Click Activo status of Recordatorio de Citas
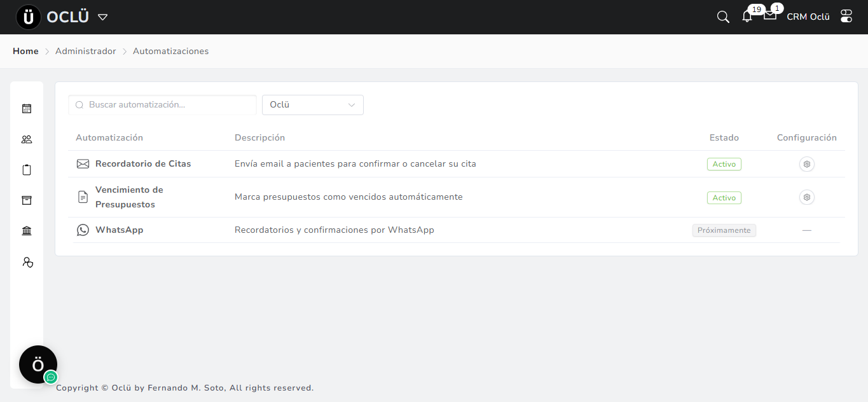The image size is (868, 402). pyautogui.click(x=724, y=164)
